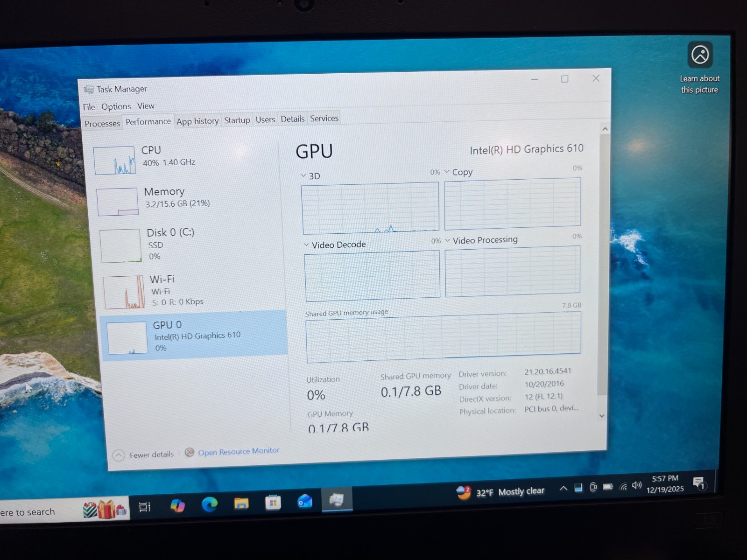Switch to Users tab

265,119
